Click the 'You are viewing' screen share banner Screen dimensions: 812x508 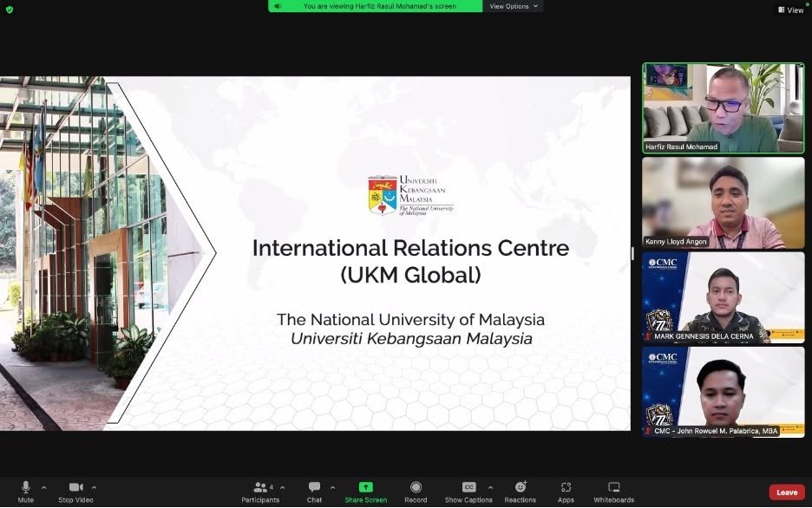(376, 6)
